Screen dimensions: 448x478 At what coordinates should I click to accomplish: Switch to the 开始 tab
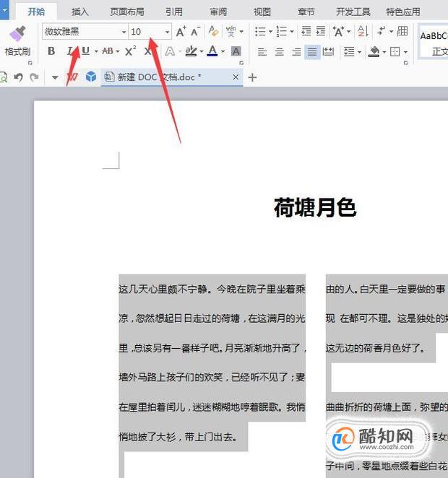pyautogui.click(x=36, y=12)
